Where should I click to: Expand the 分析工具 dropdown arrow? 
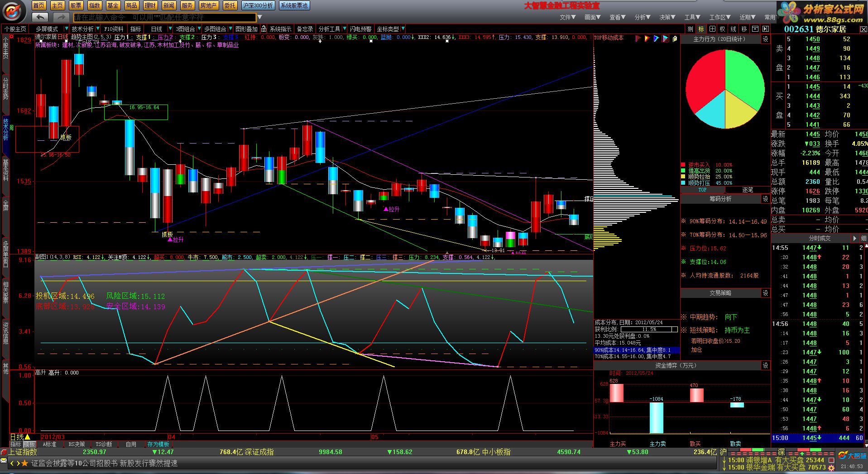click(345, 29)
